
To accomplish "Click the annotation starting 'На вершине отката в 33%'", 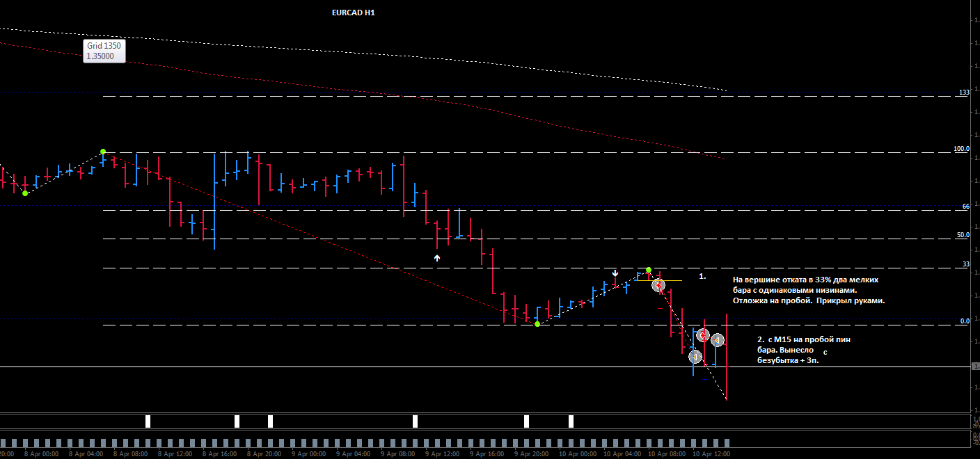I will [809, 290].
